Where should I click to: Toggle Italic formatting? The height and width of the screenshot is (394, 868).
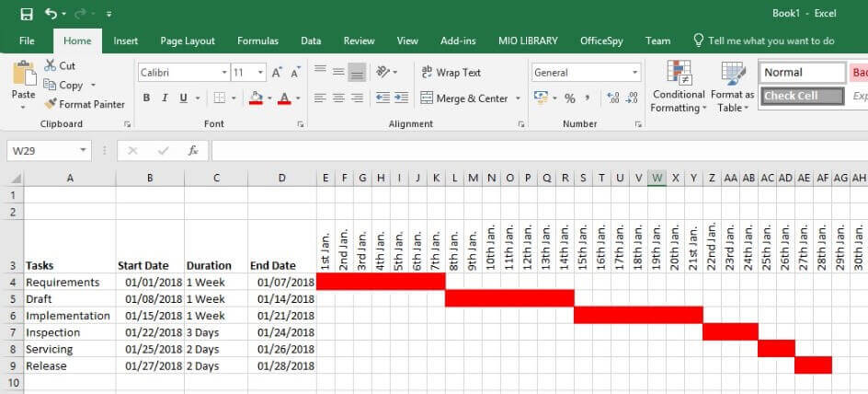[x=166, y=98]
